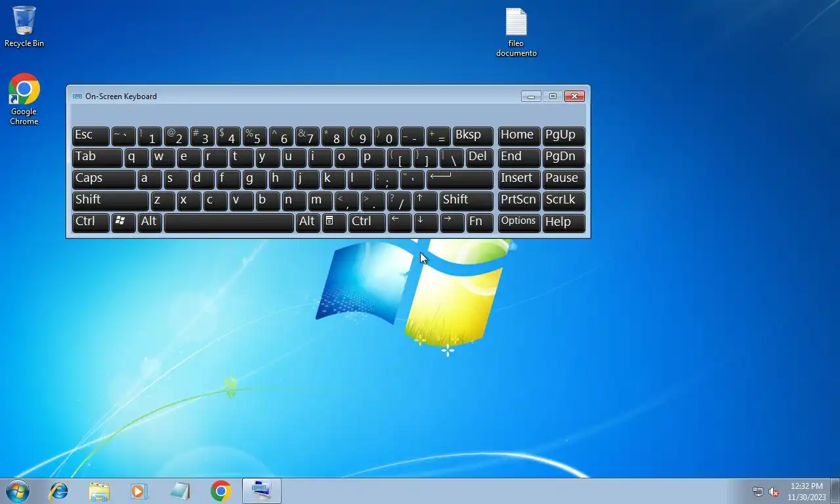Image resolution: width=840 pixels, height=504 pixels.
Task: Tap the down arrow key
Action: [426, 222]
